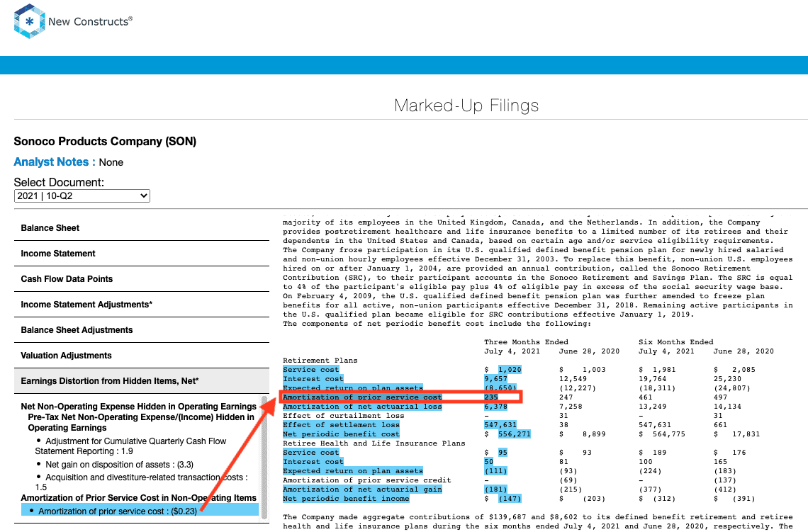The image size is (808, 532).
Task: Click highlighted Retirement Plans Interest cost value 9,657
Action: pos(495,378)
